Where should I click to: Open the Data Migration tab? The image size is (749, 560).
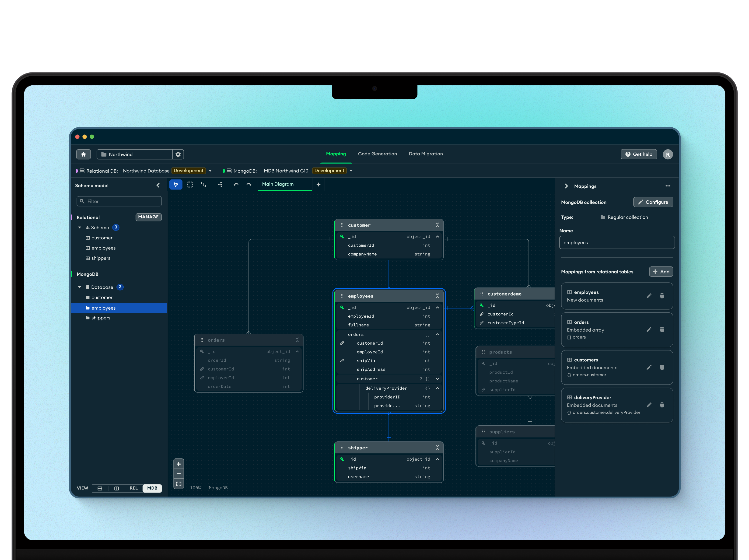pos(426,154)
